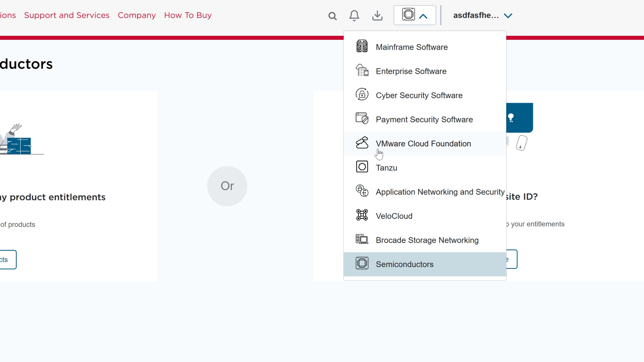Click the Enterprise Software cloud-building icon
The height and width of the screenshot is (362, 644).
[x=362, y=70]
